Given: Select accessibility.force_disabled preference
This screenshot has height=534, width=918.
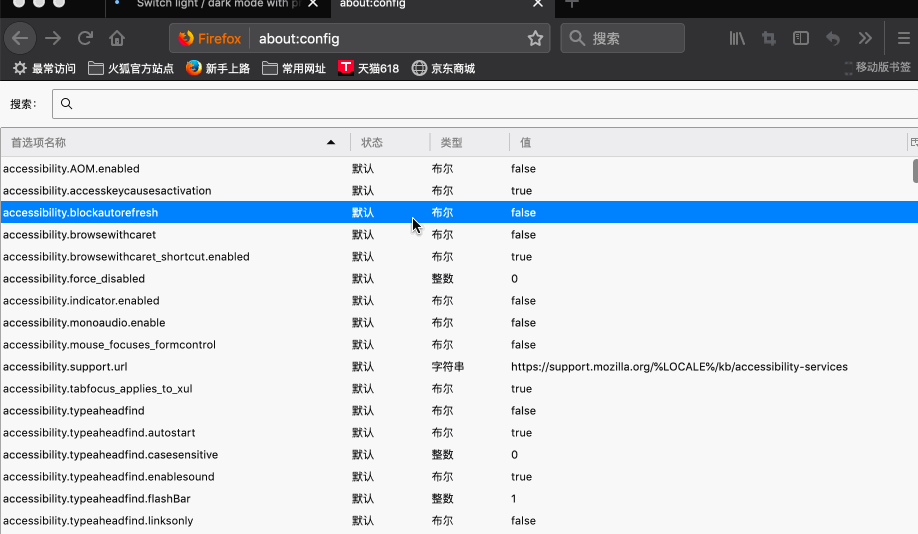Looking at the screenshot, I should [457, 279].
